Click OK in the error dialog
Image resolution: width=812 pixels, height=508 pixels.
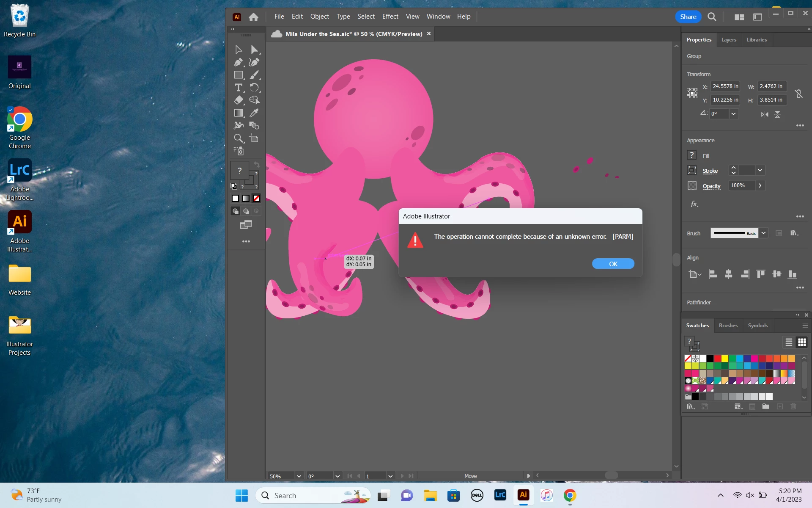tap(613, 264)
